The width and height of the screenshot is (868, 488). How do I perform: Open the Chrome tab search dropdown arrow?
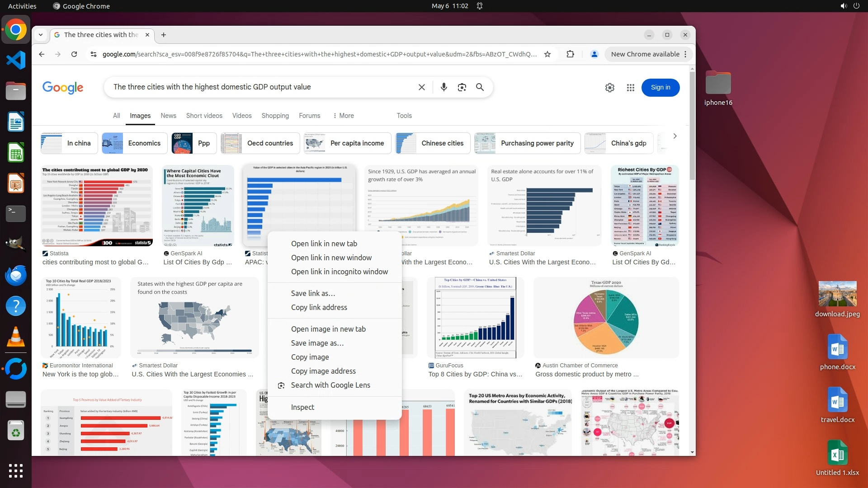pyautogui.click(x=41, y=35)
